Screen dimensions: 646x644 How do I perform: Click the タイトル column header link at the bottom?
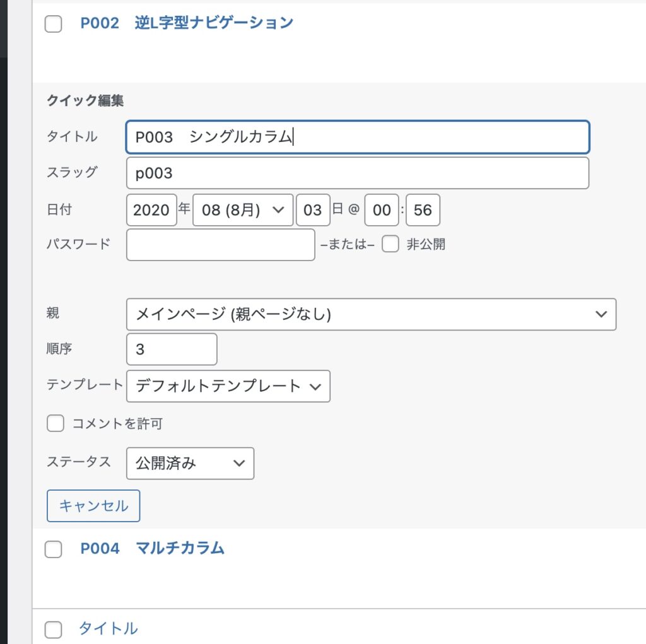point(108,628)
